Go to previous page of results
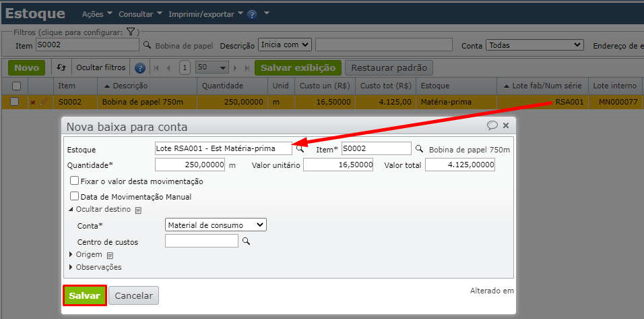644x319 pixels. tap(168, 68)
